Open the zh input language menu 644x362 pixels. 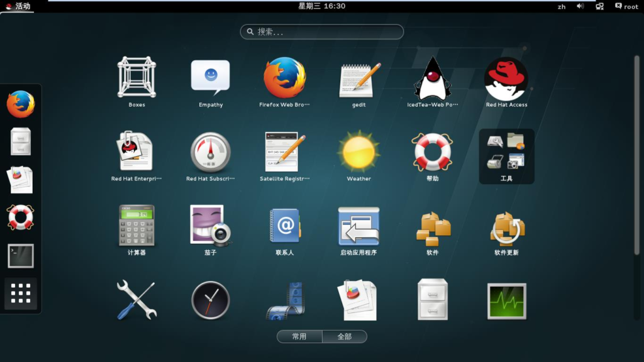[561, 6]
